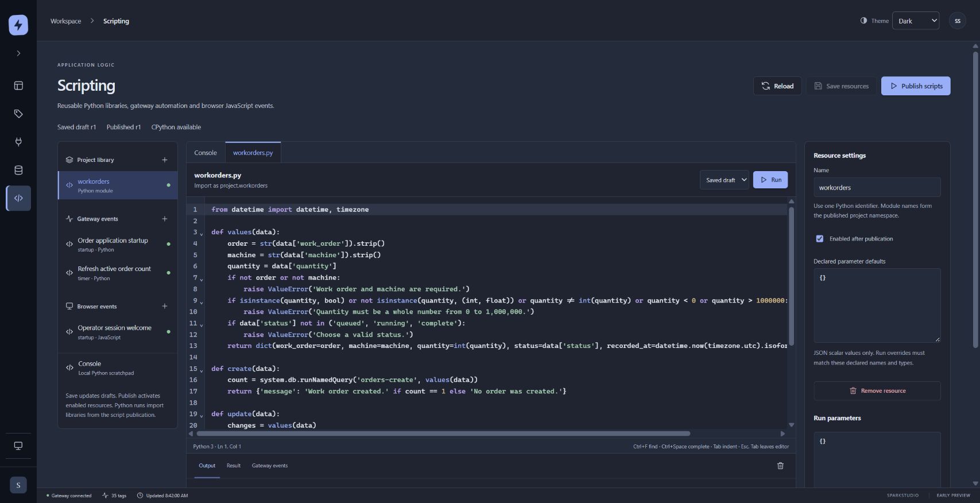Open the plug connections icon in sidebar
The width and height of the screenshot is (980, 503).
(x=18, y=142)
